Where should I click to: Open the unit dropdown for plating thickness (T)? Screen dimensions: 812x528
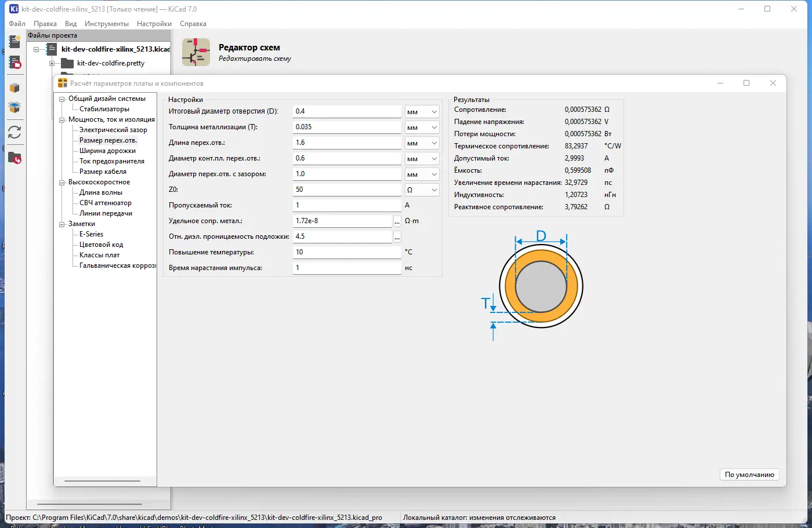coord(422,128)
